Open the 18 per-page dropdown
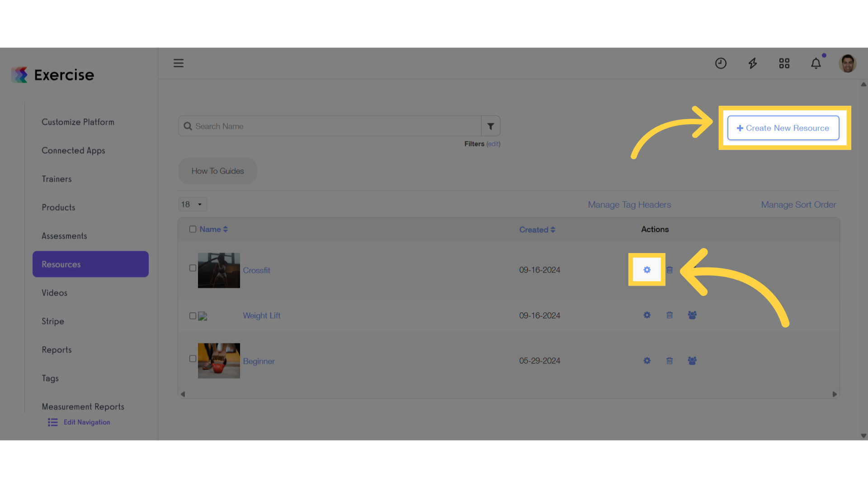The width and height of the screenshot is (868, 488). (193, 204)
